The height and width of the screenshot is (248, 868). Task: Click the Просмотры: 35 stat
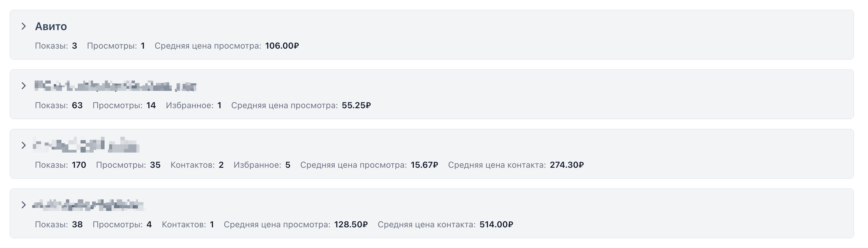[x=128, y=165]
